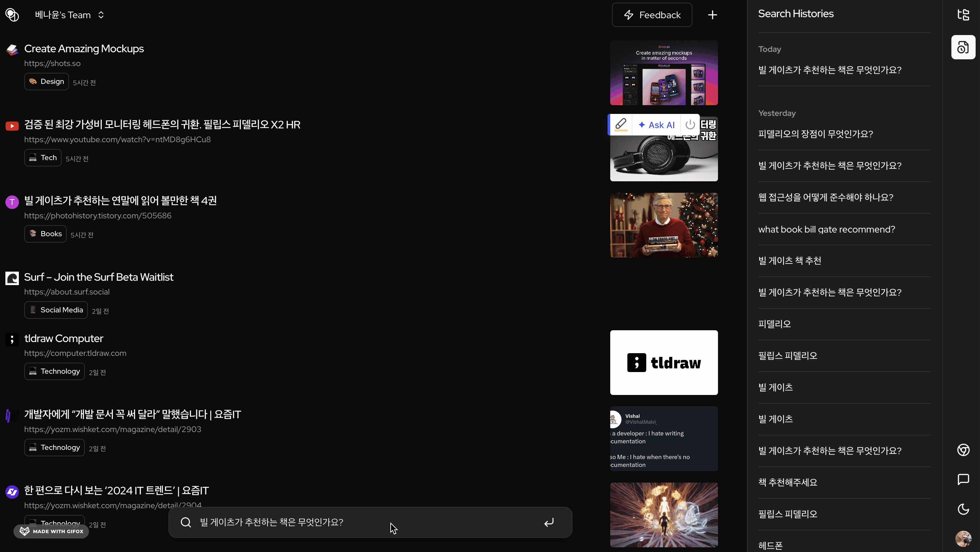The height and width of the screenshot is (552, 980).
Task: Toggle dark mode with moon icon
Action: coord(963,509)
